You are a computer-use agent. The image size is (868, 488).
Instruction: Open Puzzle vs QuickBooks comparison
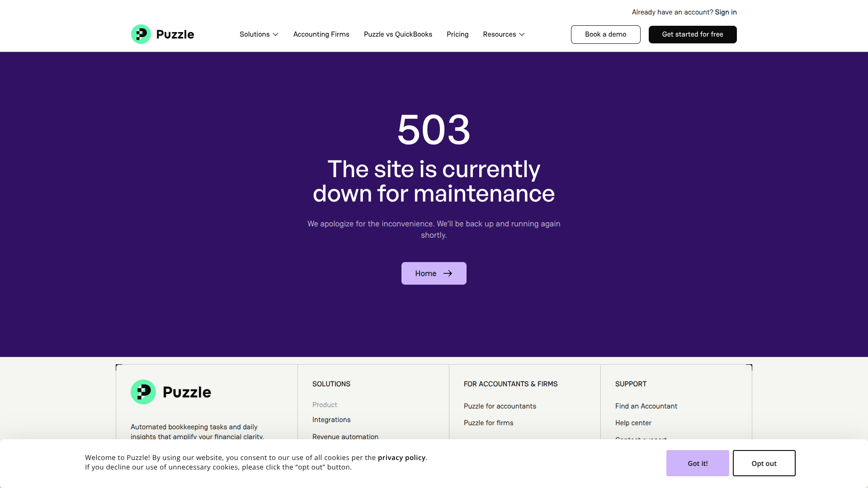coord(398,34)
